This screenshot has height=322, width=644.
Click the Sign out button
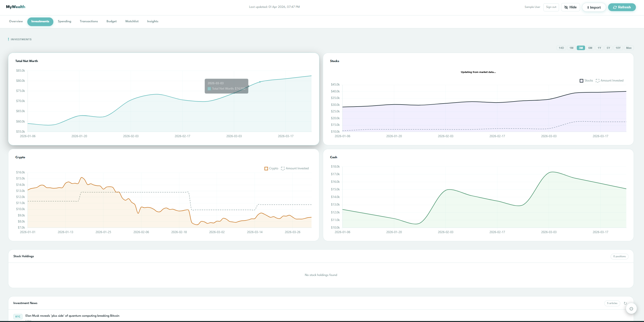pos(551,7)
